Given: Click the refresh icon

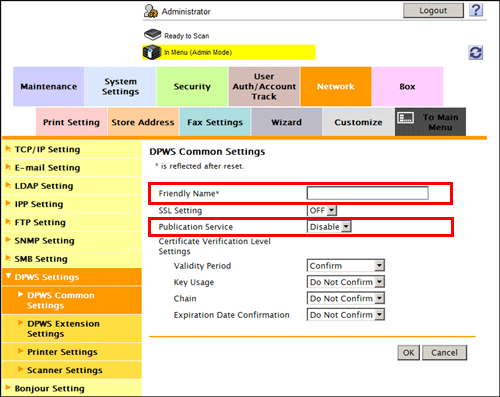Looking at the screenshot, I should [x=476, y=53].
